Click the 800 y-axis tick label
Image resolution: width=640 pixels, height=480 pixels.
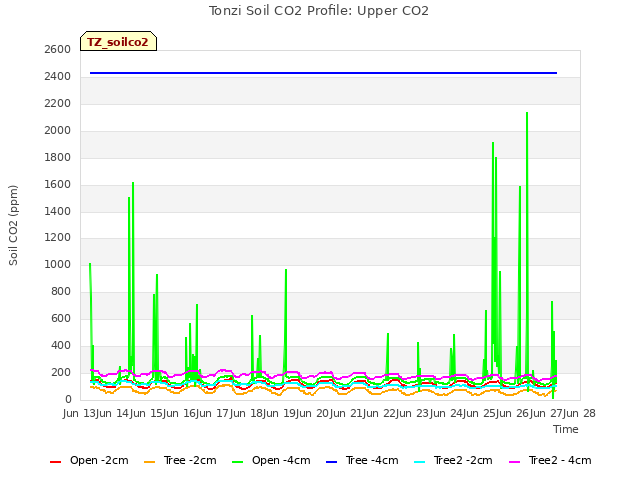click(x=61, y=291)
